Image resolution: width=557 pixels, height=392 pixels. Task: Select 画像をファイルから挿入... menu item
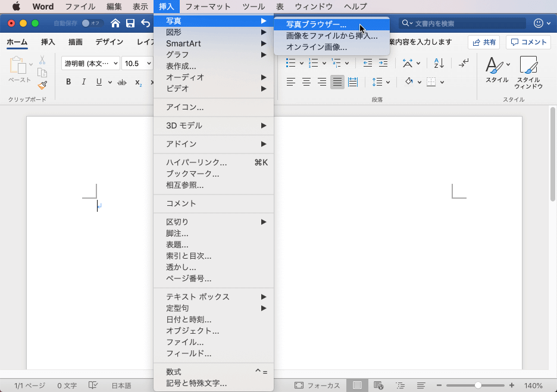click(332, 36)
